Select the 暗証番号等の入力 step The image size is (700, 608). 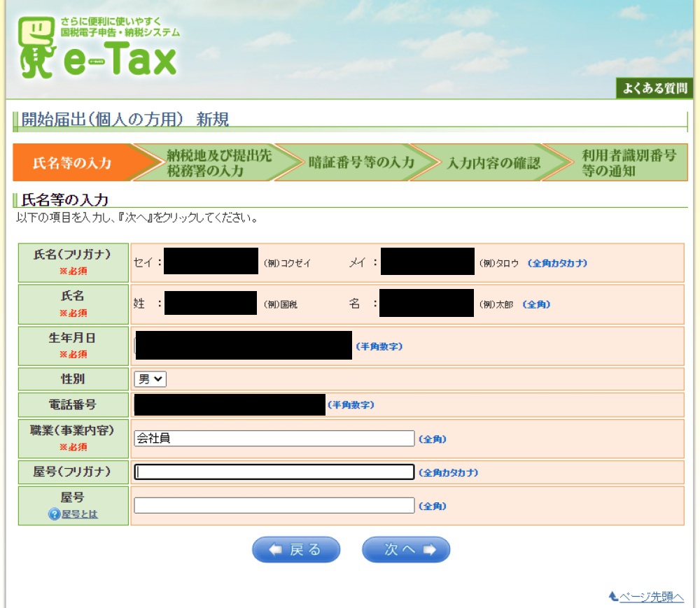tap(362, 162)
